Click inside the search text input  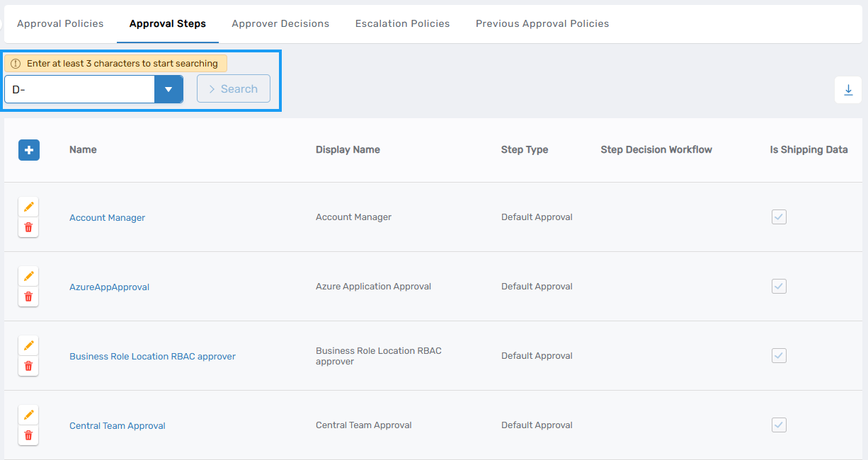[79, 89]
